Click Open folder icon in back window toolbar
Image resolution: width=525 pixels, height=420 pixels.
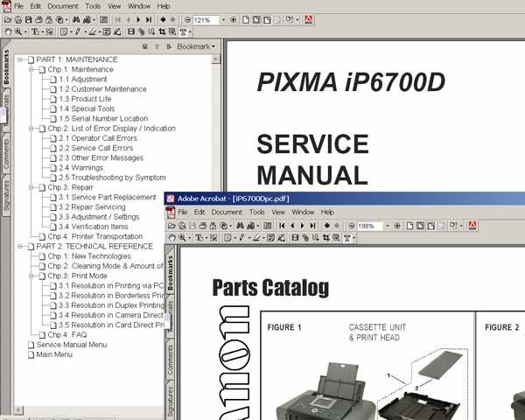click(x=7, y=20)
